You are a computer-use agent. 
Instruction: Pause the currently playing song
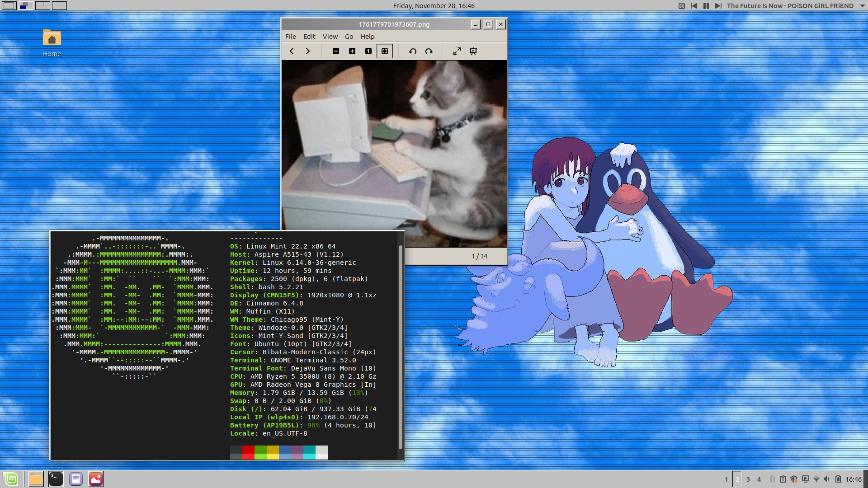tap(706, 6)
